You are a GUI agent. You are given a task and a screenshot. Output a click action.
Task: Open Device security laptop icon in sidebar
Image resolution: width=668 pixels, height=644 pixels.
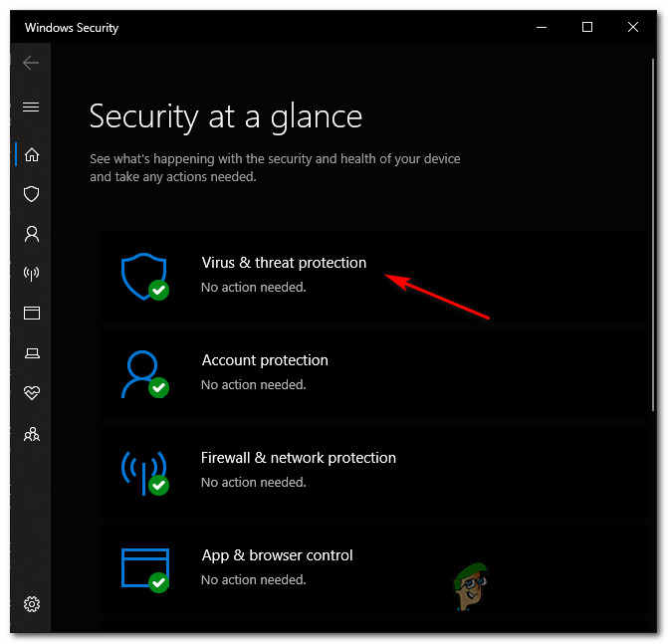click(x=32, y=353)
